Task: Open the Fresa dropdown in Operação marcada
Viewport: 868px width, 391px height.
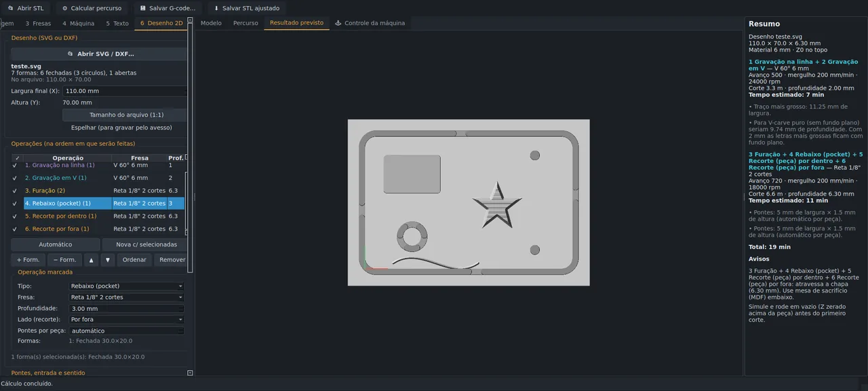Action: pos(127,297)
